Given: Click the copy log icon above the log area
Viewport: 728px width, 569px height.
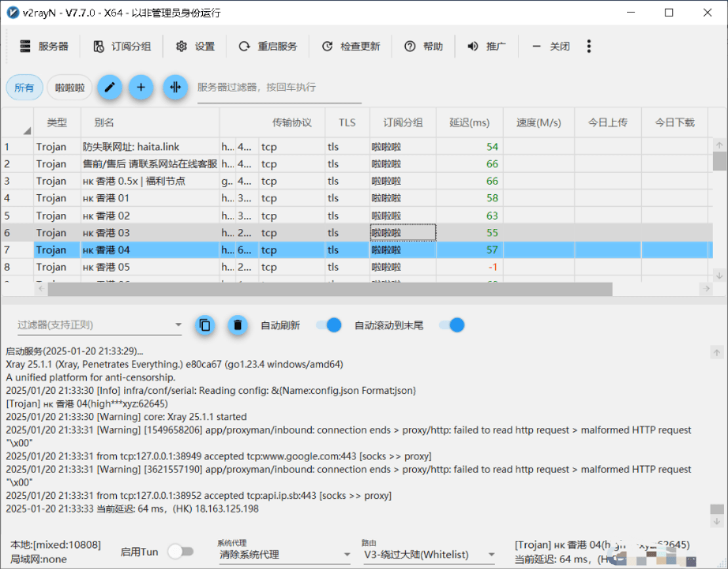Looking at the screenshot, I should point(205,325).
